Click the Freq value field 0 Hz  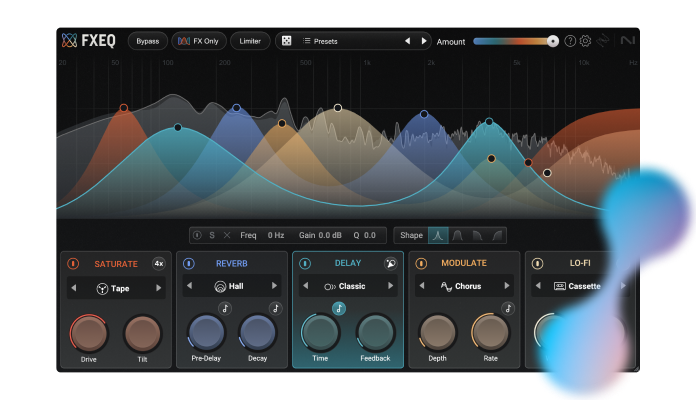click(276, 235)
